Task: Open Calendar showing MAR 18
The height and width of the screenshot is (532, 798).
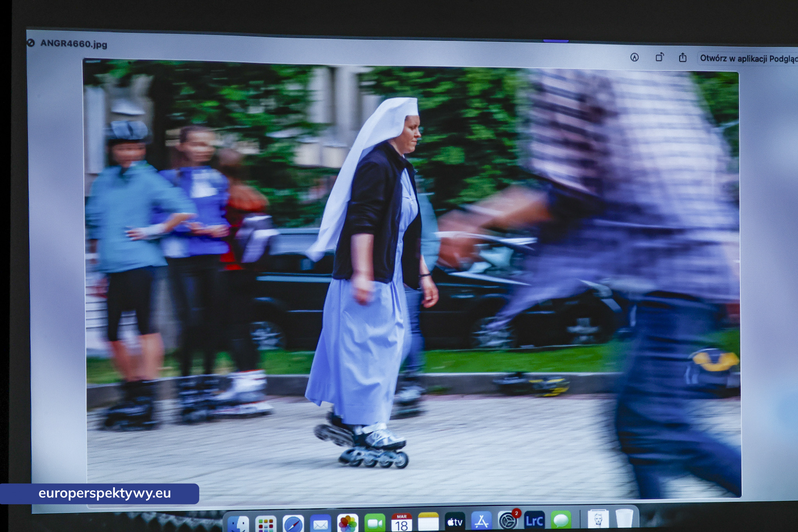Action: (x=401, y=523)
